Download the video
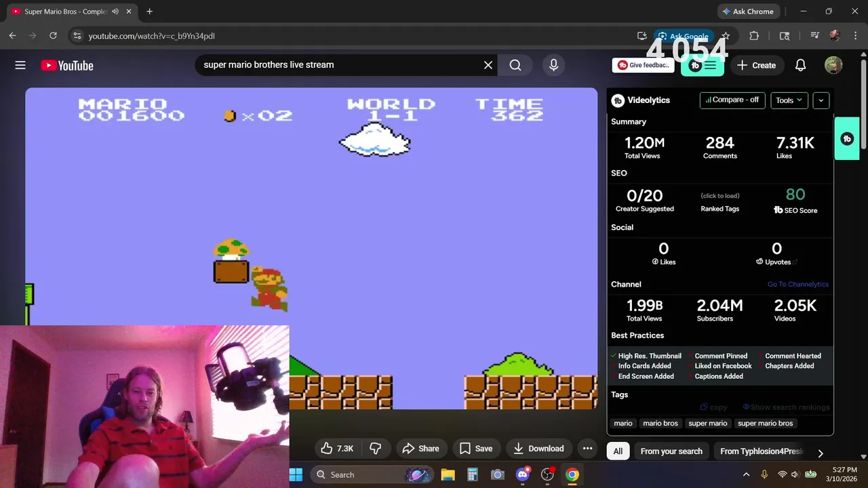The image size is (868, 488). [538, 449]
